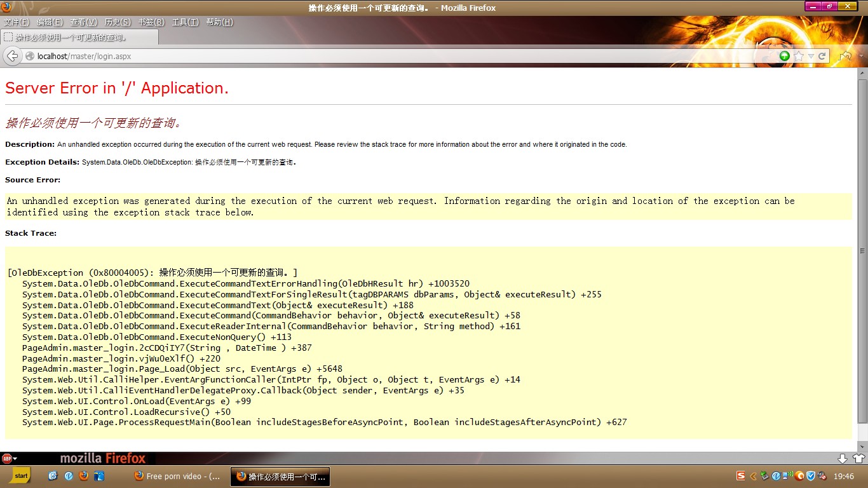Expand the address bar history dropdown arrow
Image resolution: width=868 pixels, height=488 pixels.
(811, 56)
